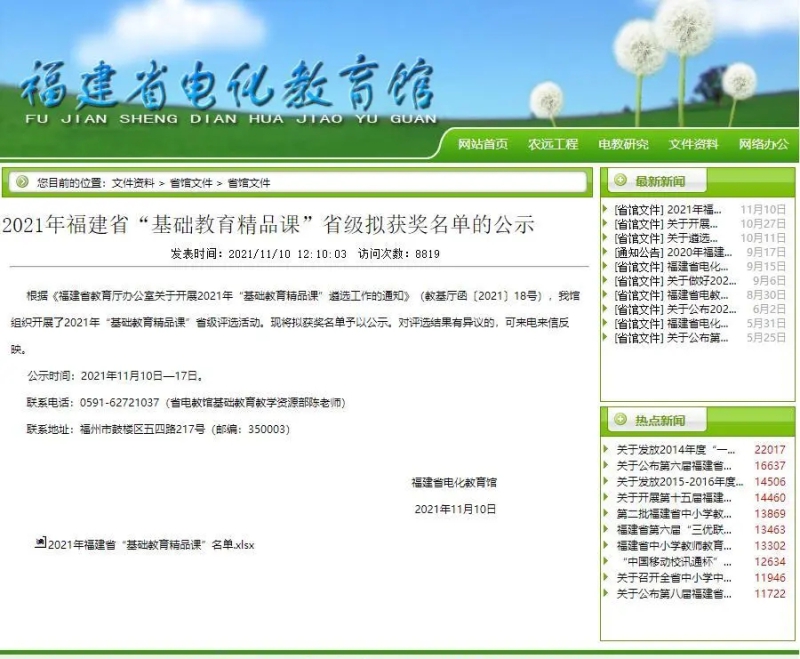This screenshot has height=659, width=800.
Task: Go to 文件资料 in the breadcrumb
Action: pos(133,183)
